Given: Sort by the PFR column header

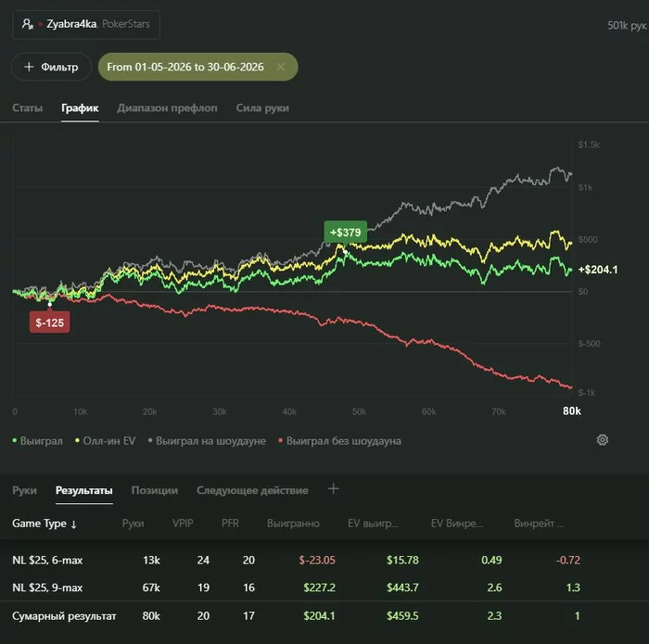Looking at the screenshot, I should tap(230, 524).
